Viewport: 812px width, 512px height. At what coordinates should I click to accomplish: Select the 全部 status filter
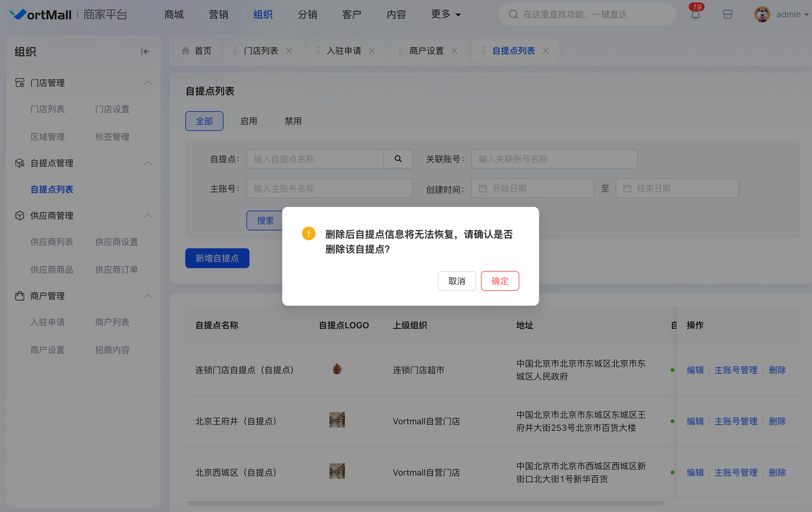204,121
